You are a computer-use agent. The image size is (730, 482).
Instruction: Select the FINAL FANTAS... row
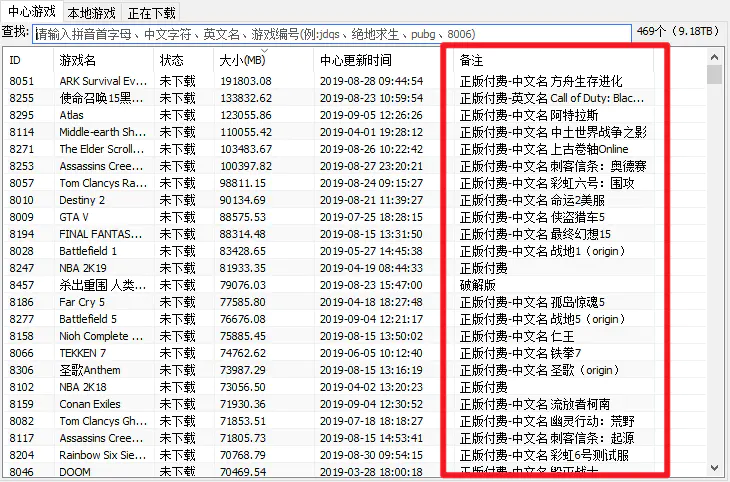coord(355,234)
